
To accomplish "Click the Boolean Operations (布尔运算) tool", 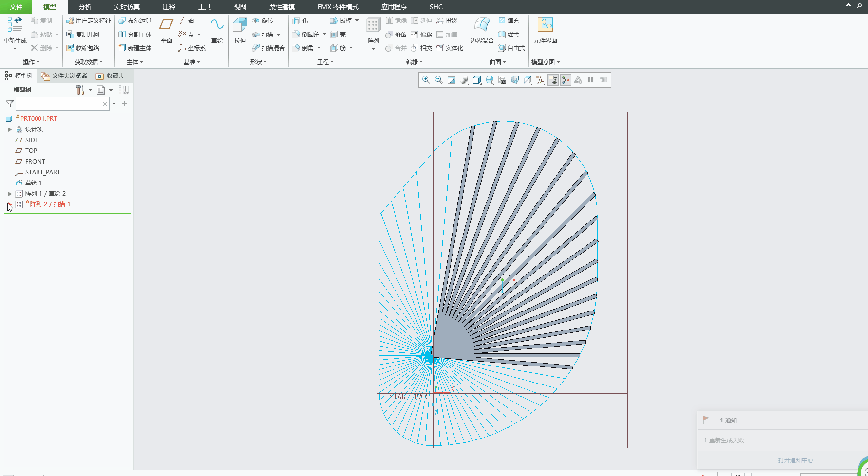I will coord(135,21).
